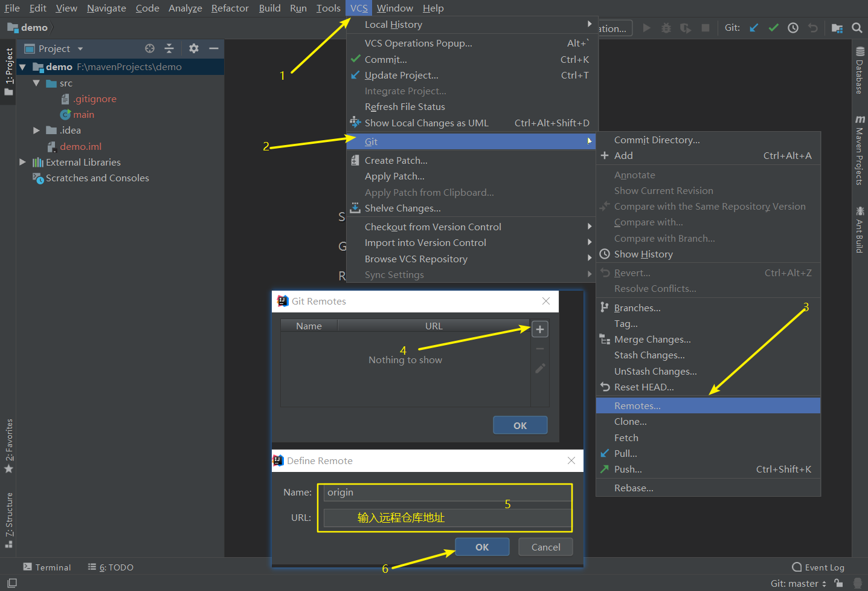
Task: Open the Maven Projects side panel
Action: 860,150
